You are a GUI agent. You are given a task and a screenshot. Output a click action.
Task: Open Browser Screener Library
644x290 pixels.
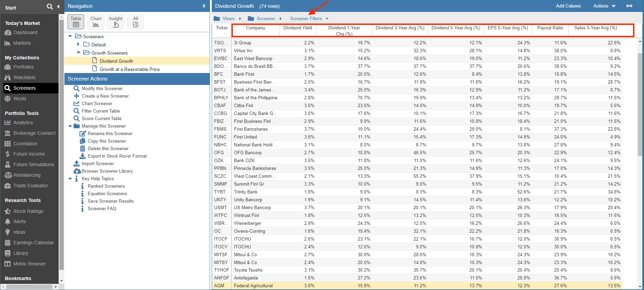[x=107, y=171]
